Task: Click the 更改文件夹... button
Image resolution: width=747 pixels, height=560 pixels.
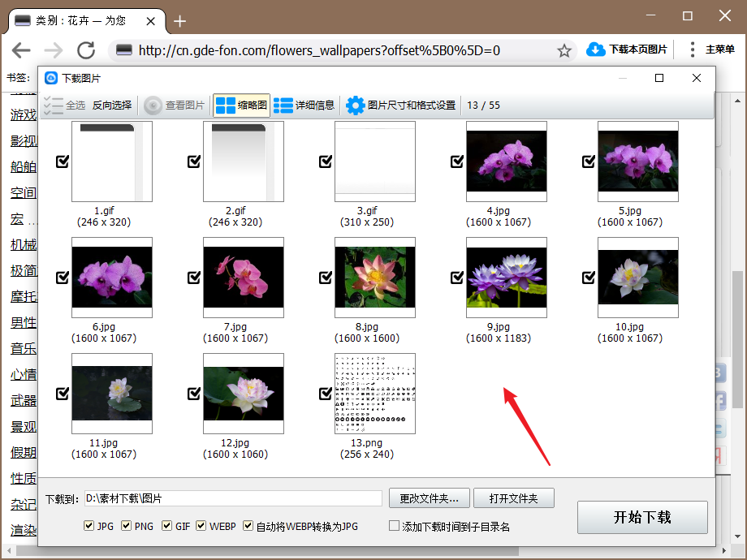Action: [430, 498]
